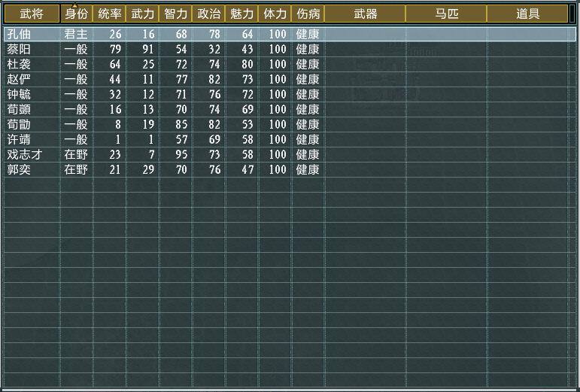Click 荀勖's 统率 value 8
Screen dimensions: 580x392
click(x=118, y=125)
